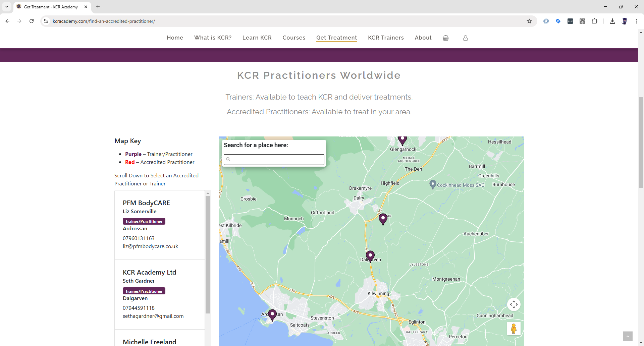Open Learn KCR menu item
Image resolution: width=644 pixels, height=346 pixels.
pyautogui.click(x=257, y=38)
